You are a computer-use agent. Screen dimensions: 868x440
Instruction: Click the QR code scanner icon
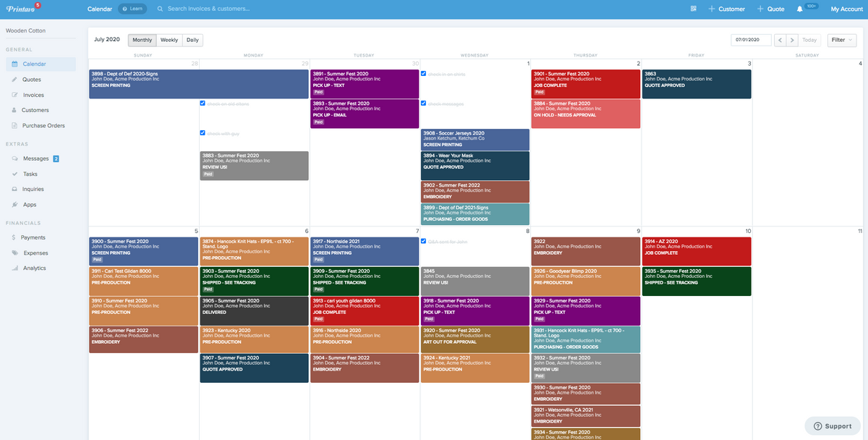[694, 9]
